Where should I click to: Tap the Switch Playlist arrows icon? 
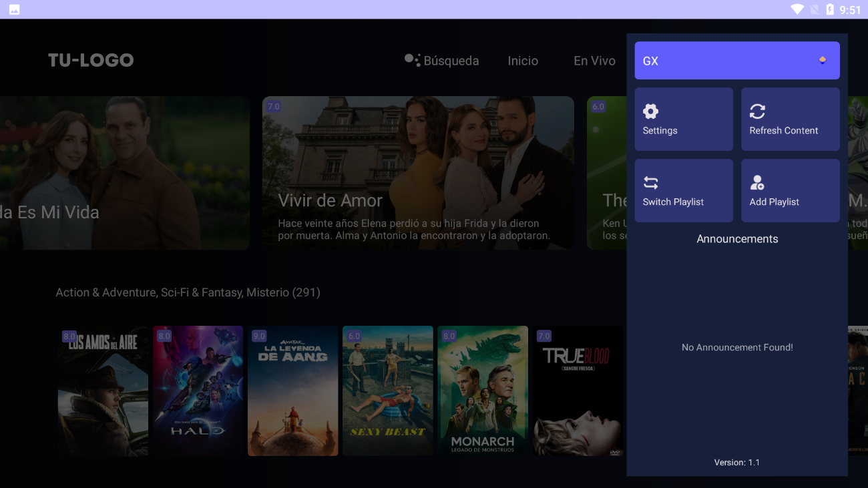pos(650,183)
